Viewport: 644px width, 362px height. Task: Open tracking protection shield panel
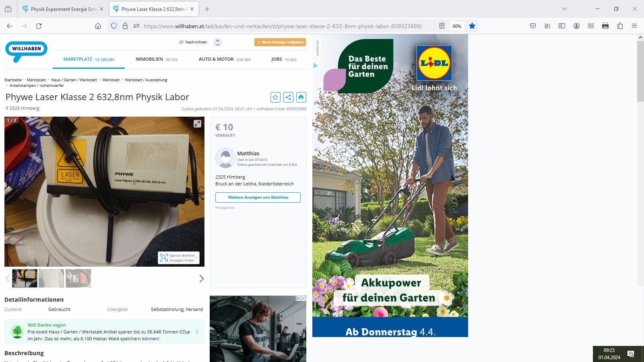114,26
